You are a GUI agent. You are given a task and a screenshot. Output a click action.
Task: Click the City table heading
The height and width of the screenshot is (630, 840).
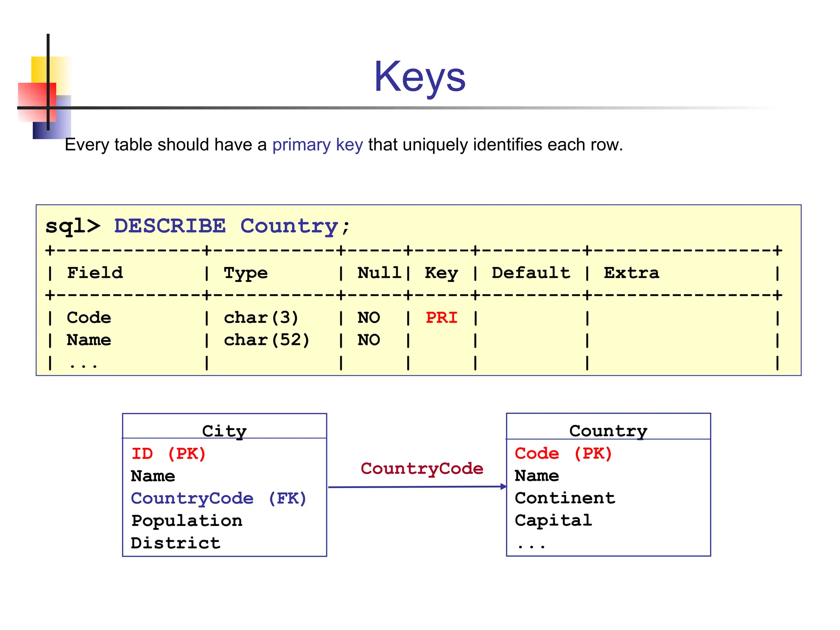(x=224, y=431)
